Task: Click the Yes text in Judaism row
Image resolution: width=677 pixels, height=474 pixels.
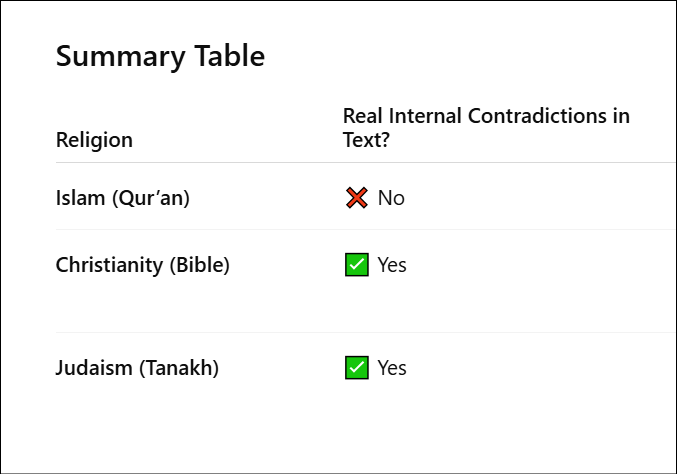Action: pyautogui.click(x=392, y=368)
